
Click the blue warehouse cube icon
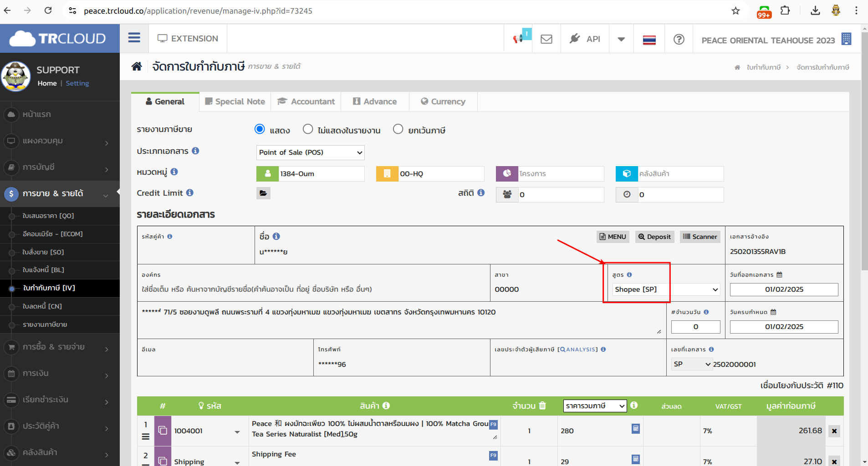627,174
